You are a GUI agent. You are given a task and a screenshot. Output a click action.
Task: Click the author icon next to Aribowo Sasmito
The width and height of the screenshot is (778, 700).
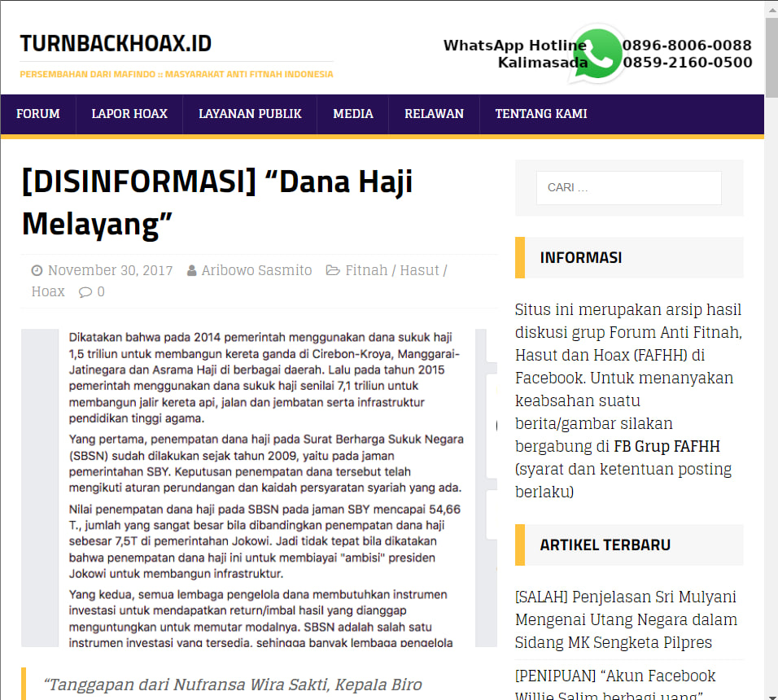click(191, 270)
